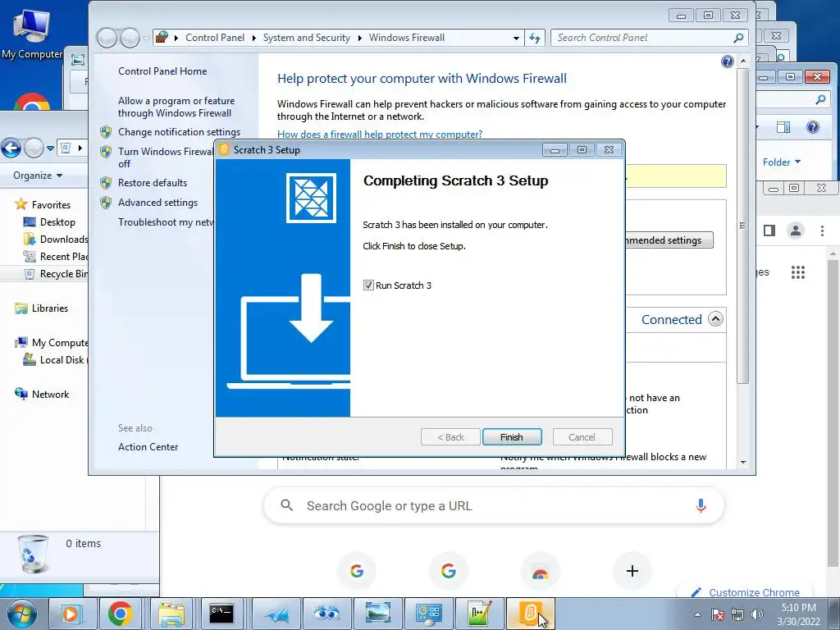Select Libraries in Explorer sidebar
The image size is (840, 630).
pyautogui.click(x=50, y=308)
